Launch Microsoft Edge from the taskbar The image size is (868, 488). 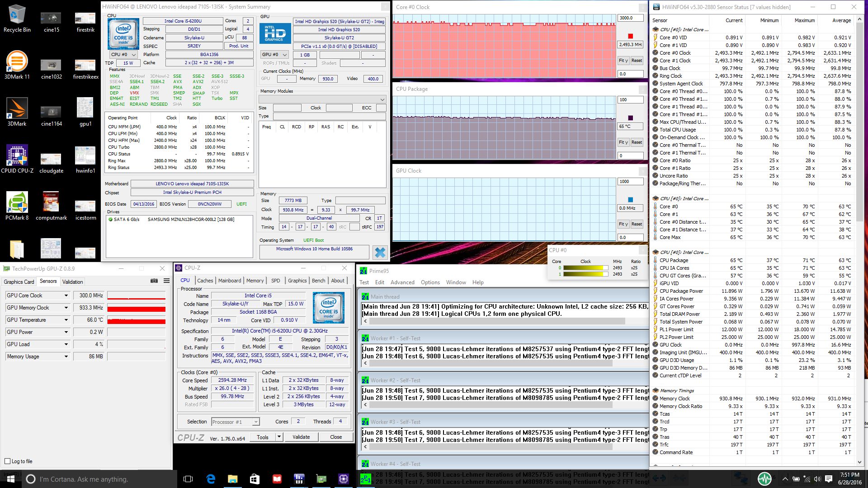(x=211, y=479)
